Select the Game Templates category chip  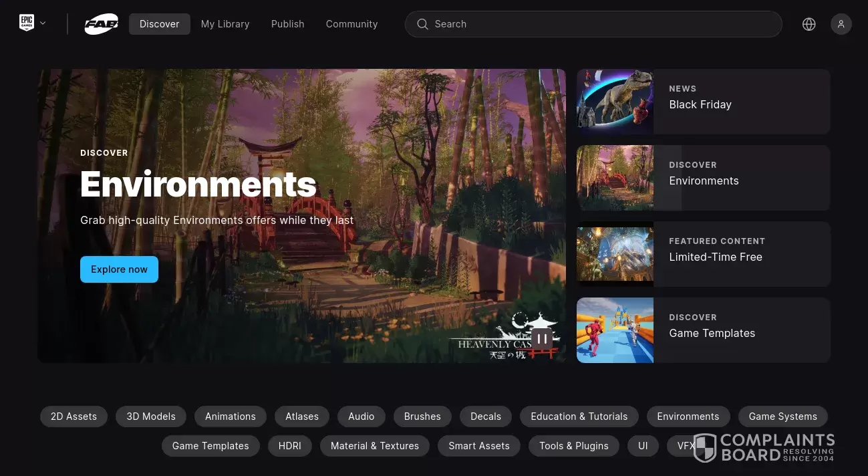point(210,446)
